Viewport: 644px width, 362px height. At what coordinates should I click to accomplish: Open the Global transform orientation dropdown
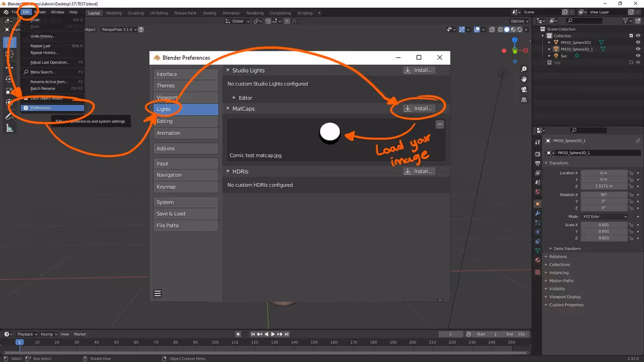(237, 21)
